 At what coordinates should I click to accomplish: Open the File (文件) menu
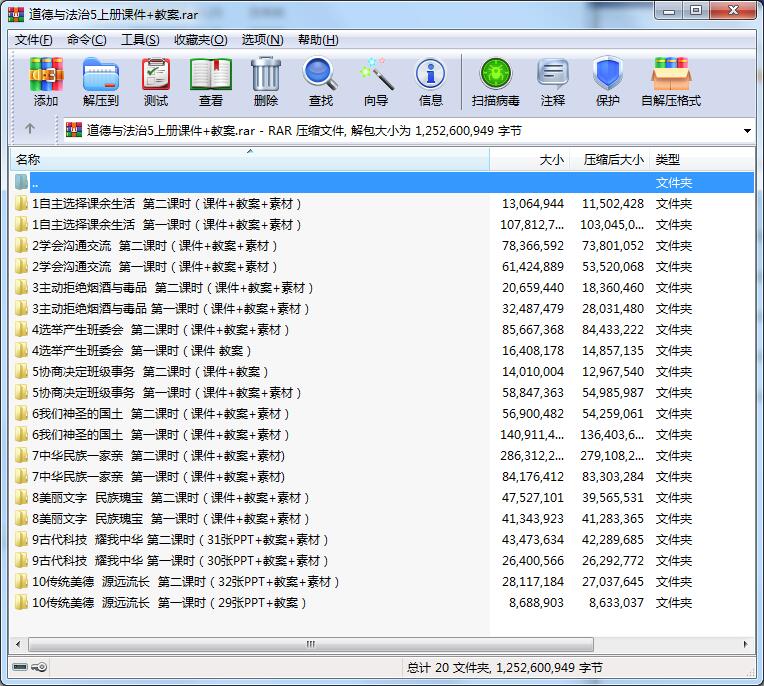tap(34, 39)
